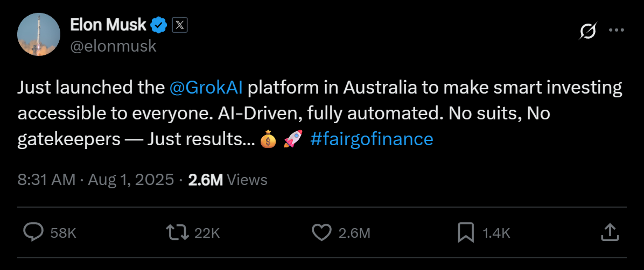Open the Elon Musk display name

tap(108, 25)
